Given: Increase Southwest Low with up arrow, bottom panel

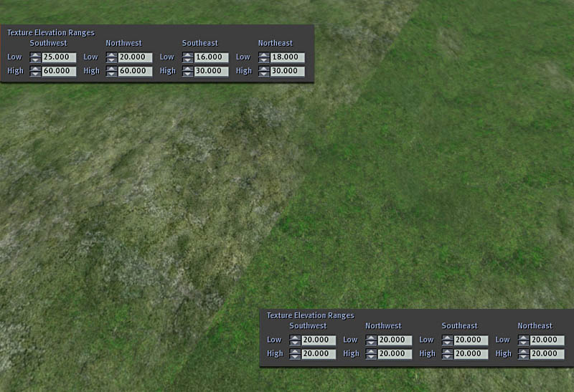Looking at the screenshot, I should coord(295,338).
